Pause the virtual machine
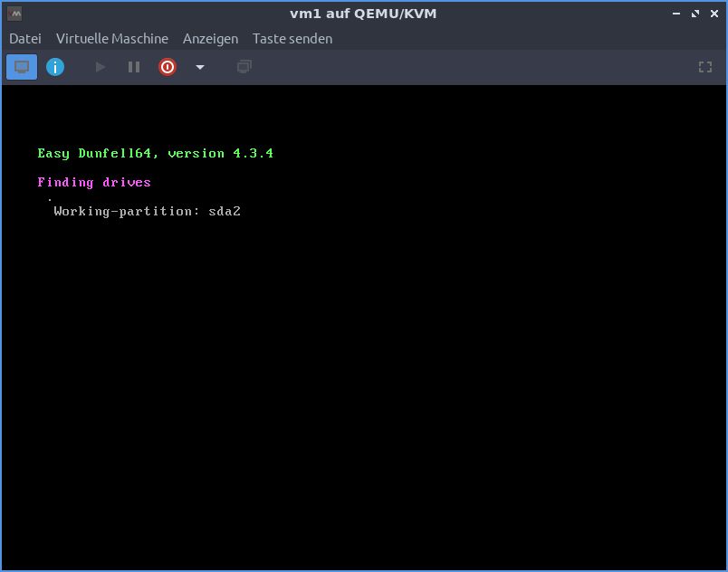The width and height of the screenshot is (728, 572). tap(134, 67)
